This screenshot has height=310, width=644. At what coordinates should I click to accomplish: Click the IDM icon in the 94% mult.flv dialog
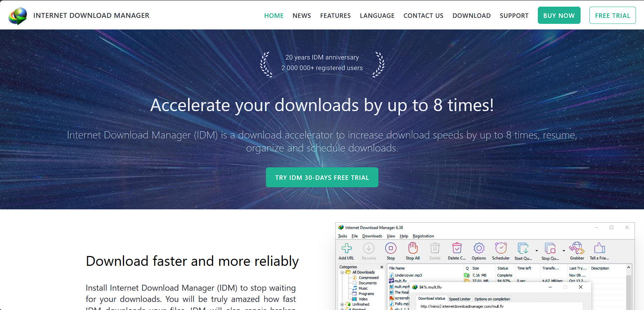(415, 287)
